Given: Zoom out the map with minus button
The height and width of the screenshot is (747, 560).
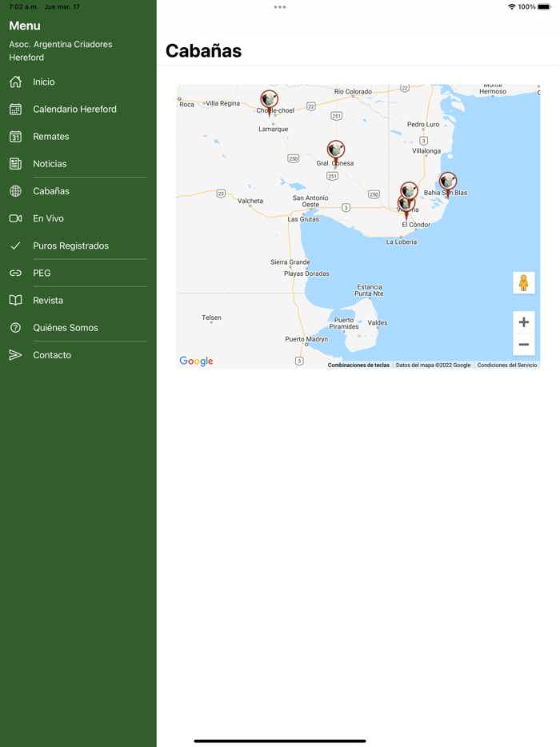Looking at the screenshot, I should [x=523, y=345].
